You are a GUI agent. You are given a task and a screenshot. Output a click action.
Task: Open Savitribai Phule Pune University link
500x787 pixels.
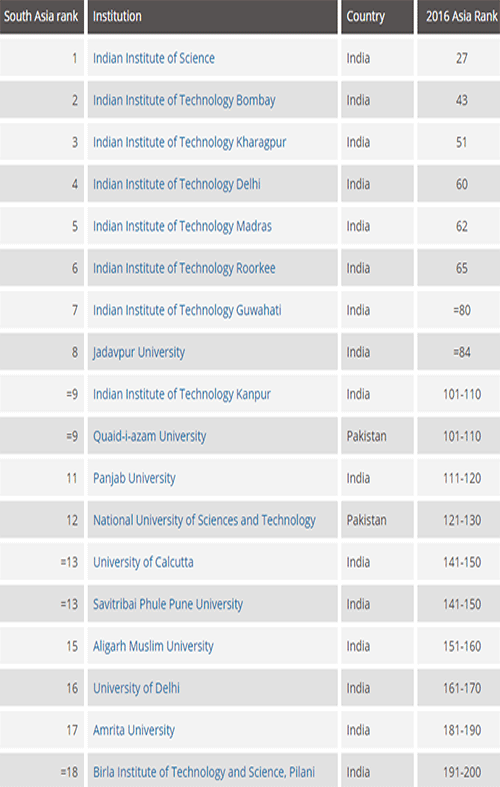click(168, 604)
